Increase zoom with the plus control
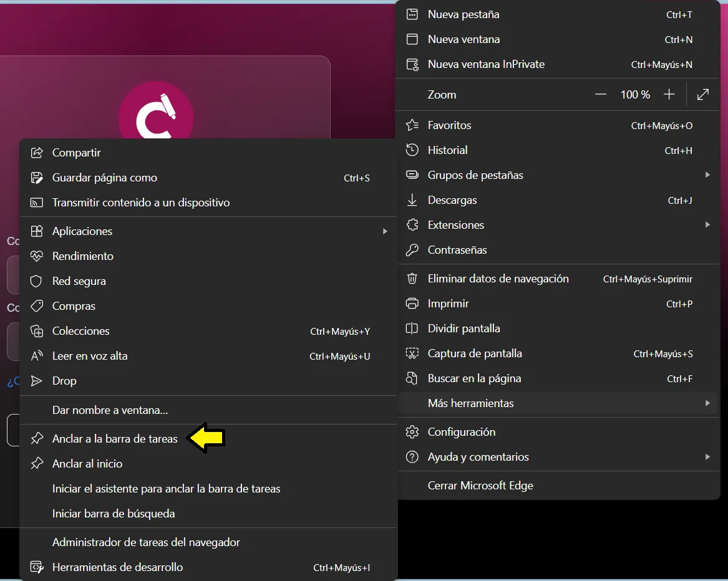Screen dimensions: 728x581 coord(669,94)
